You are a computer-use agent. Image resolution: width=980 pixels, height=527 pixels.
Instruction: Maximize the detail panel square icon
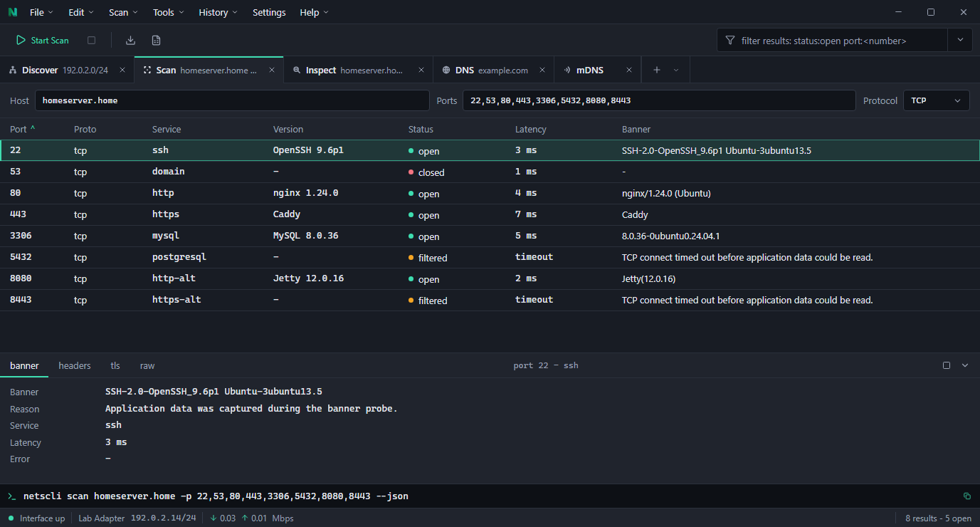(947, 365)
